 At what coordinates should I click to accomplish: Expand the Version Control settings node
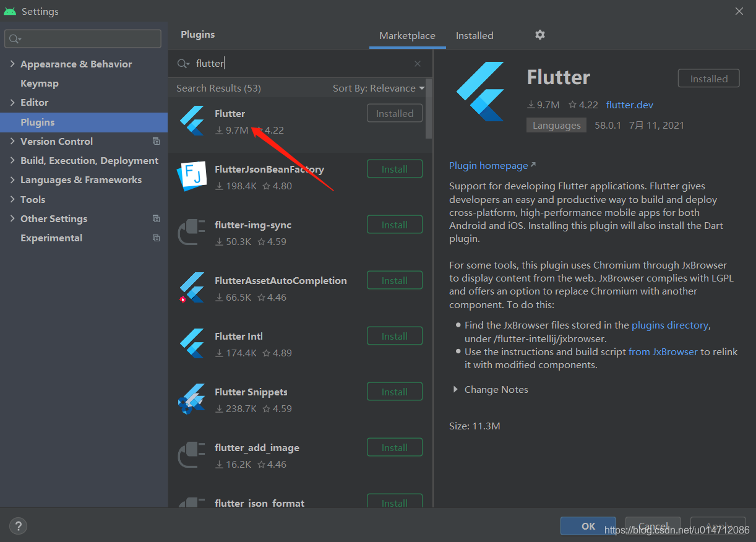[x=12, y=141]
